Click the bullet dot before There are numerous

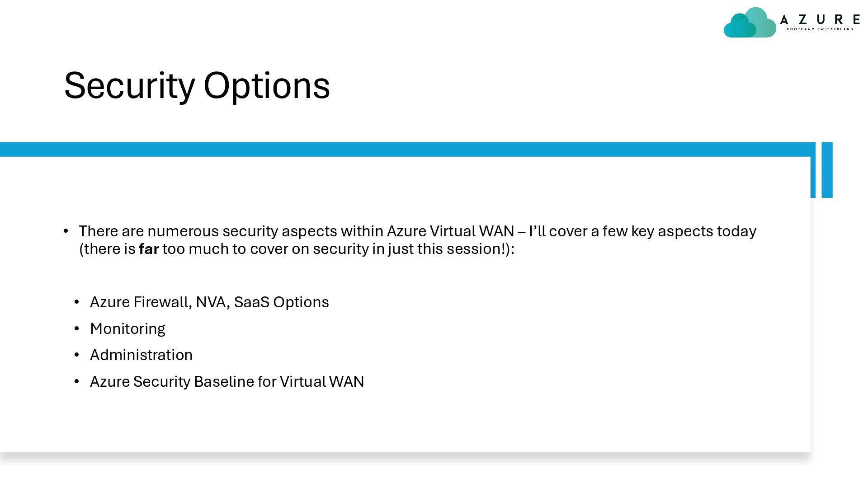click(66, 231)
